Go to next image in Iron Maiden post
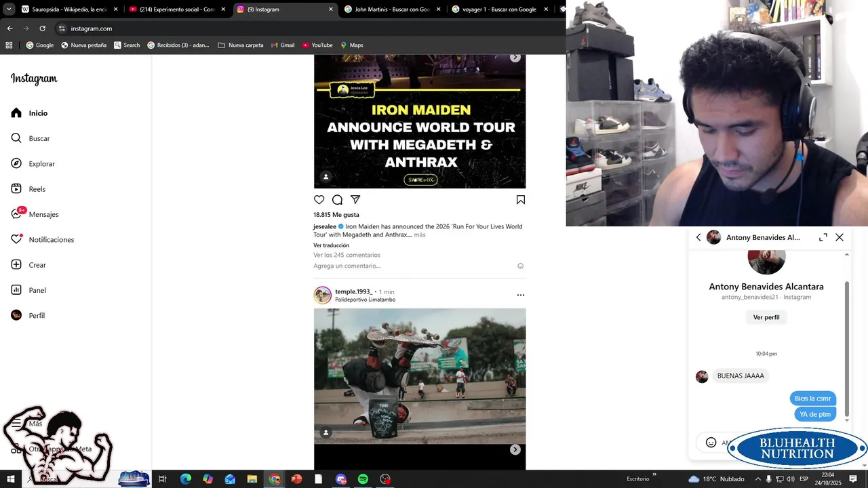 coord(515,58)
